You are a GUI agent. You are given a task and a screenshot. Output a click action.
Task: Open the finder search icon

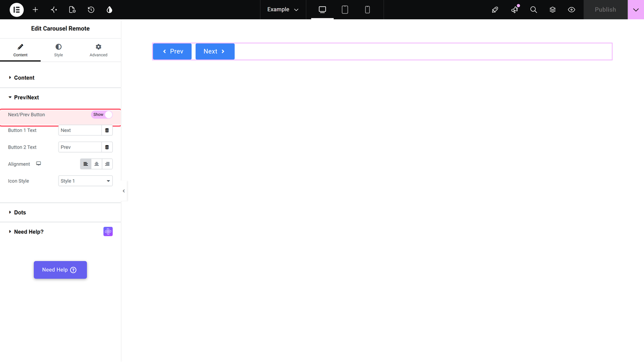[x=533, y=10]
